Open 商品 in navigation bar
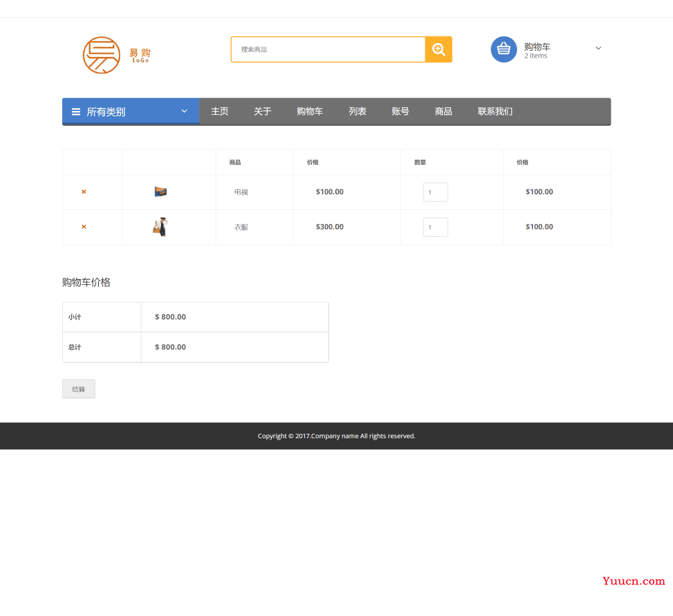The height and width of the screenshot is (616, 673). (x=443, y=112)
